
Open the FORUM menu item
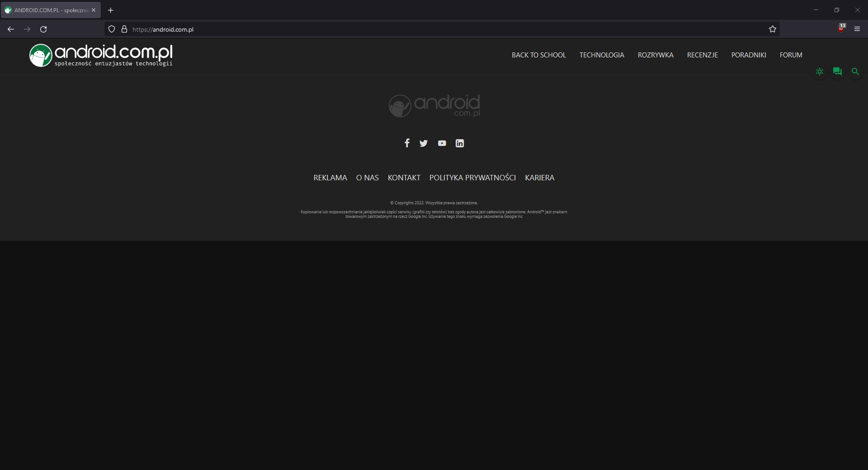[x=790, y=55]
